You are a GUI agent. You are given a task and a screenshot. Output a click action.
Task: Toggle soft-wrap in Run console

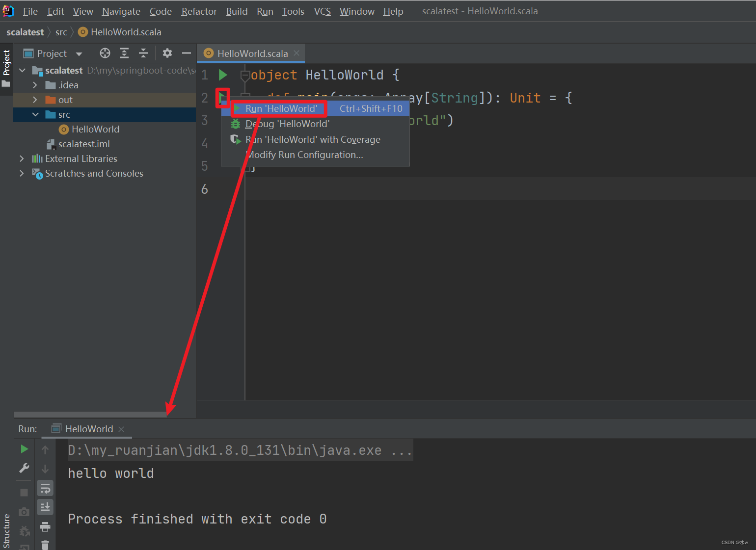[45, 488]
